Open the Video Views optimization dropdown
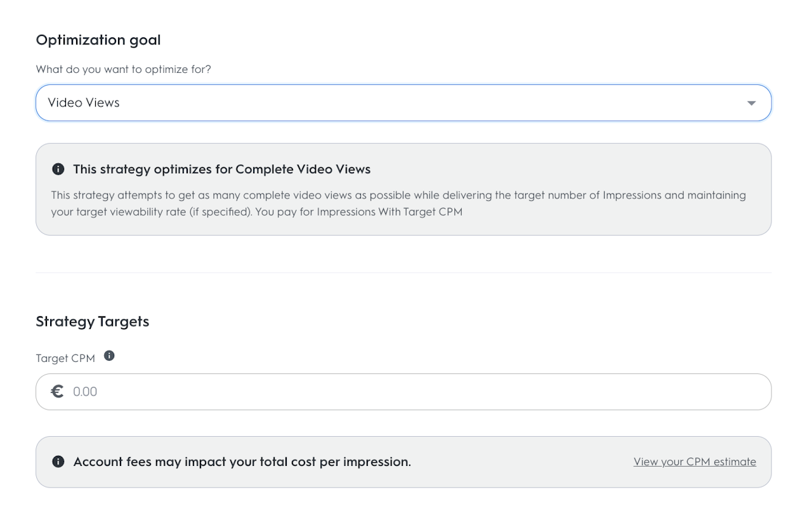Image resolution: width=812 pixels, height=516 pixels. [x=403, y=103]
